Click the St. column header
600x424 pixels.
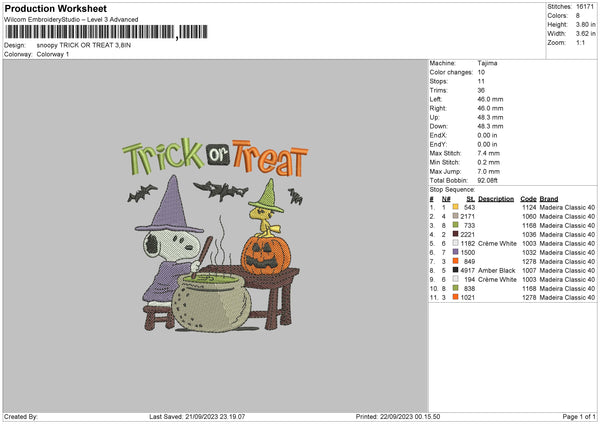(470, 198)
